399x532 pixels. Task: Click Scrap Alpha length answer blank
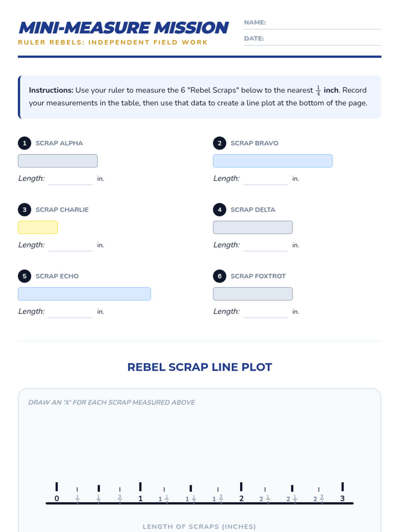click(70, 180)
